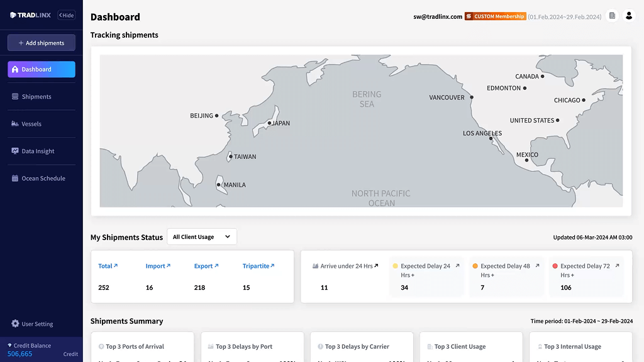
Task: Select Ocean Schedule in the sidebar
Action: [43, 178]
